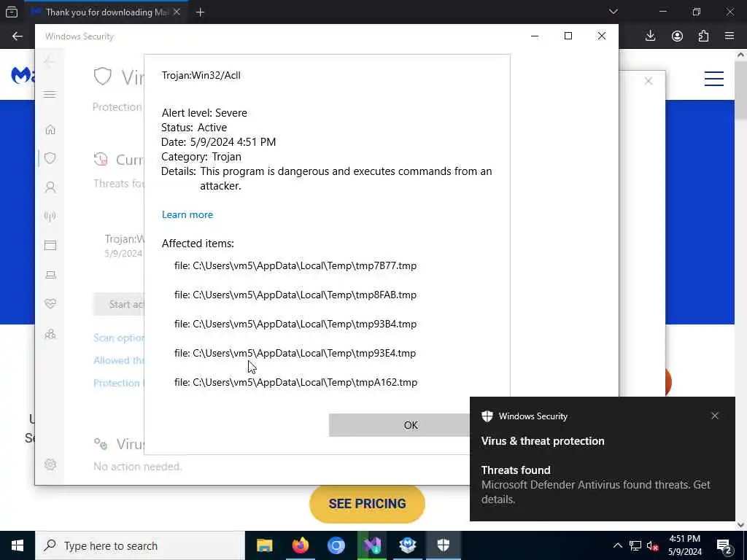
Task: Click Alert level: Severe text
Action: [x=204, y=113]
